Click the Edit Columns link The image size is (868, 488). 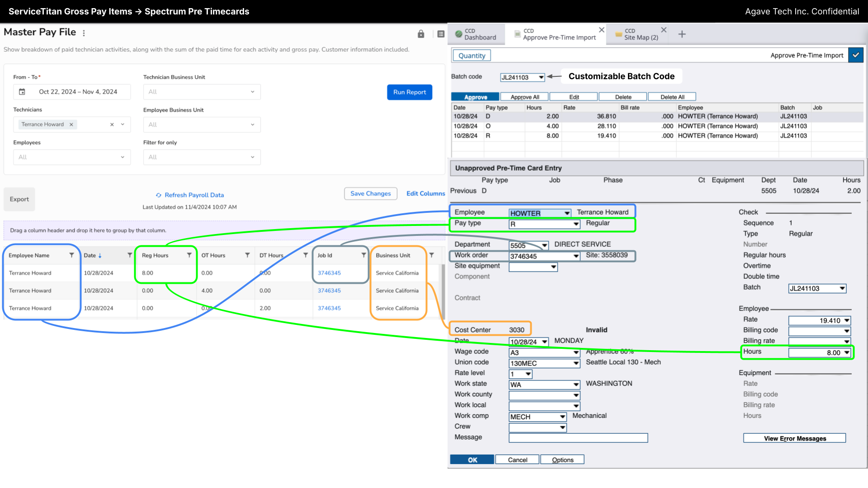coord(426,194)
